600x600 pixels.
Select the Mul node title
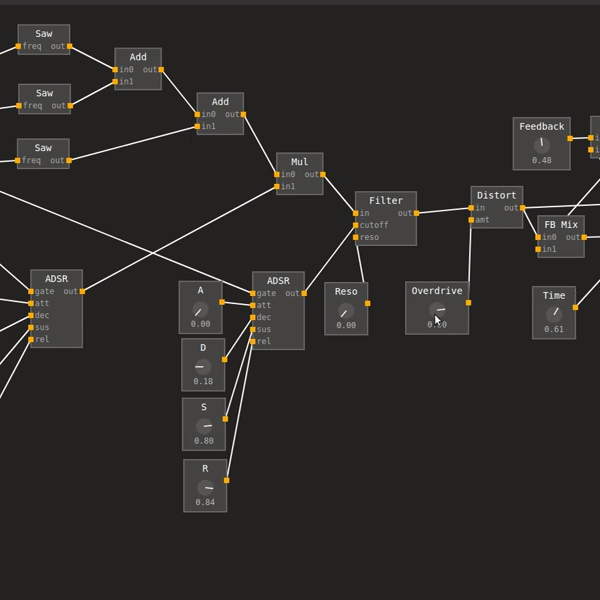point(300,162)
